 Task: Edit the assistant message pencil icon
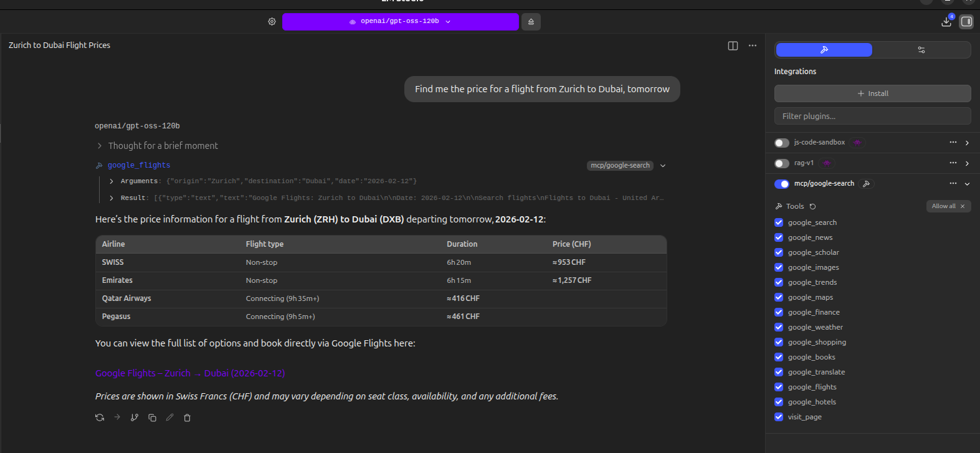tap(169, 417)
